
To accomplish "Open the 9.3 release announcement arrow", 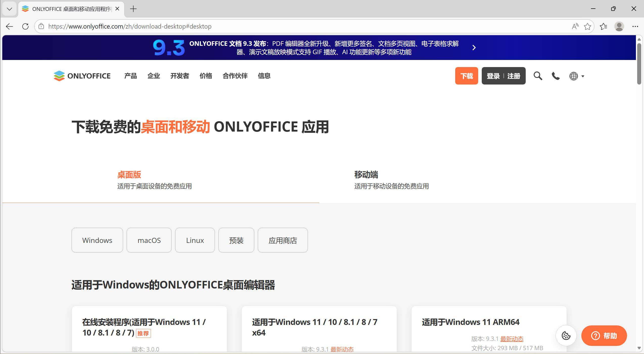I will (x=474, y=48).
